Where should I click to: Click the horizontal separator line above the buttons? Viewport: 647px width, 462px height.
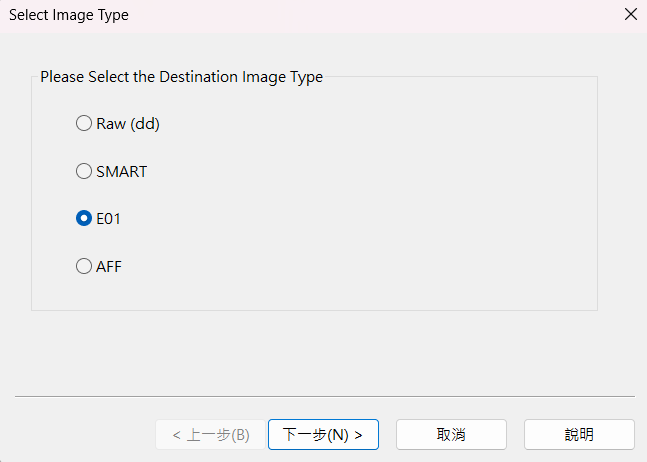pos(324,396)
